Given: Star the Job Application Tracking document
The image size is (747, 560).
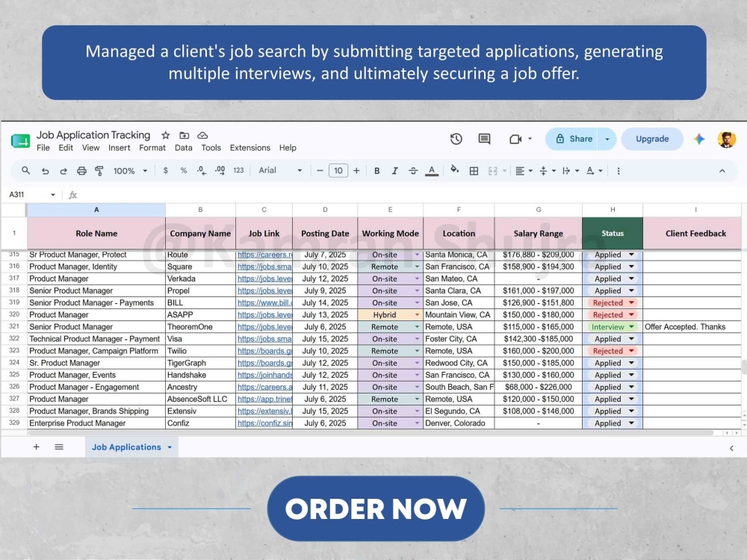Looking at the screenshot, I should 165,135.
